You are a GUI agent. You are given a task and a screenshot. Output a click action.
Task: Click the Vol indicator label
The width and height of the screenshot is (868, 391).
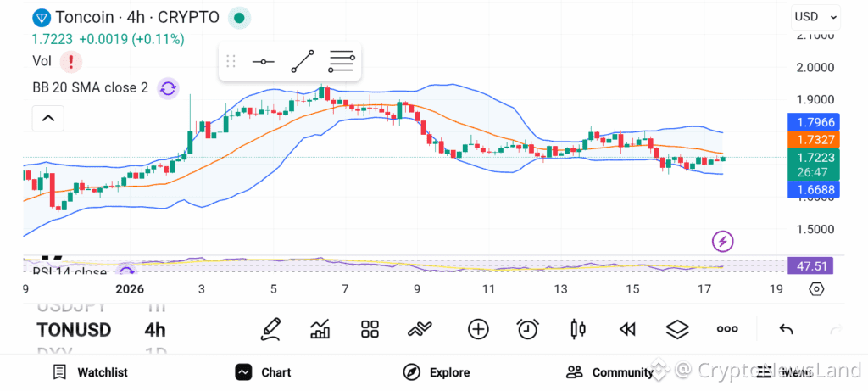pyautogui.click(x=42, y=61)
